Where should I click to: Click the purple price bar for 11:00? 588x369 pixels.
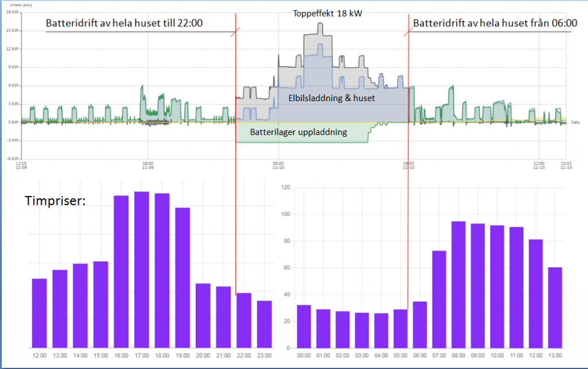(x=516, y=287)
